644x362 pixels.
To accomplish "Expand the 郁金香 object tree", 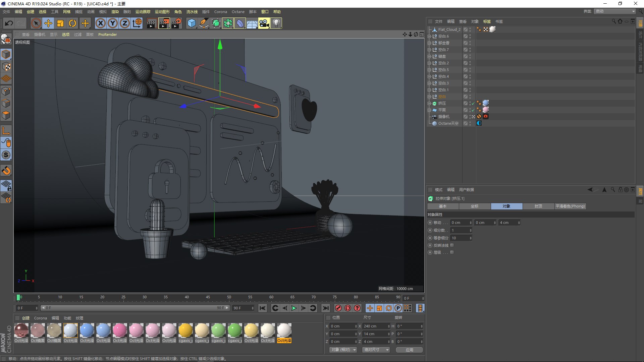I will coord(429,43).
